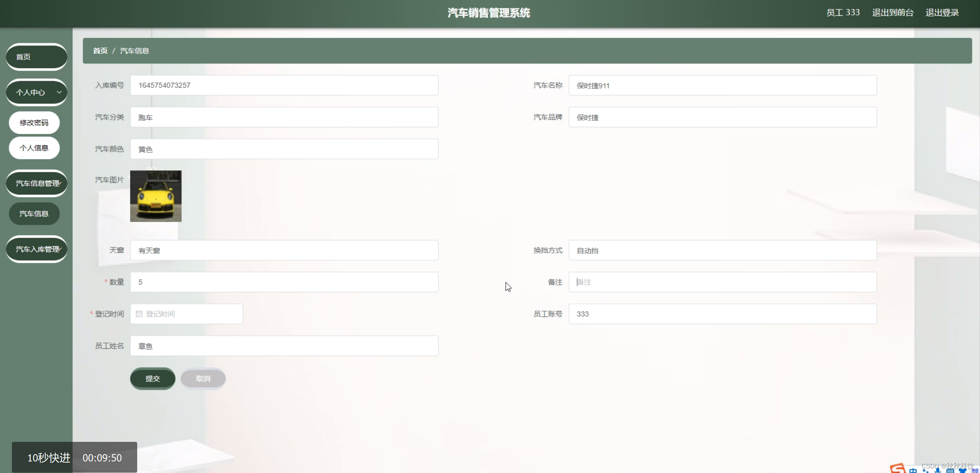Open the Sogou soft keyboard icon

(950, 471)
